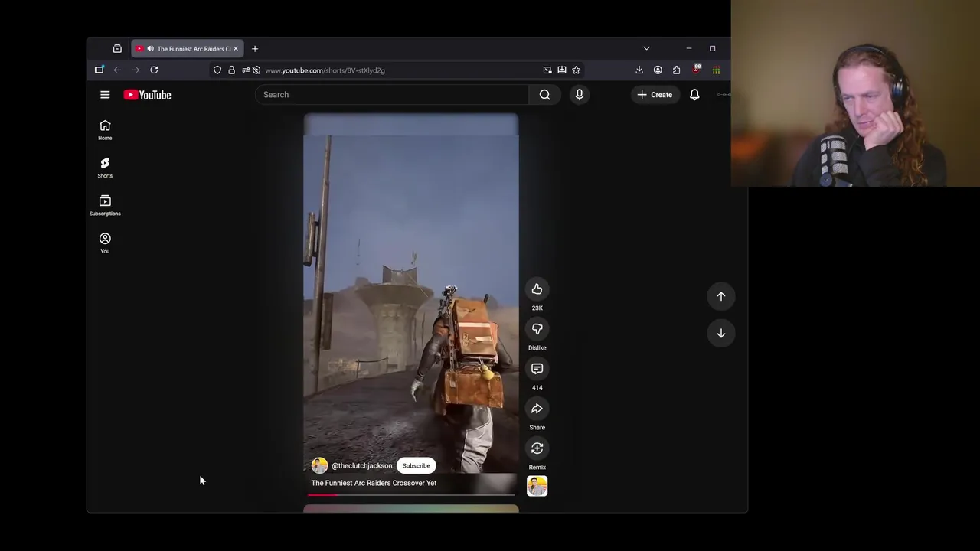Open the YouTube guide hamburger menu

tap(105, 95)
